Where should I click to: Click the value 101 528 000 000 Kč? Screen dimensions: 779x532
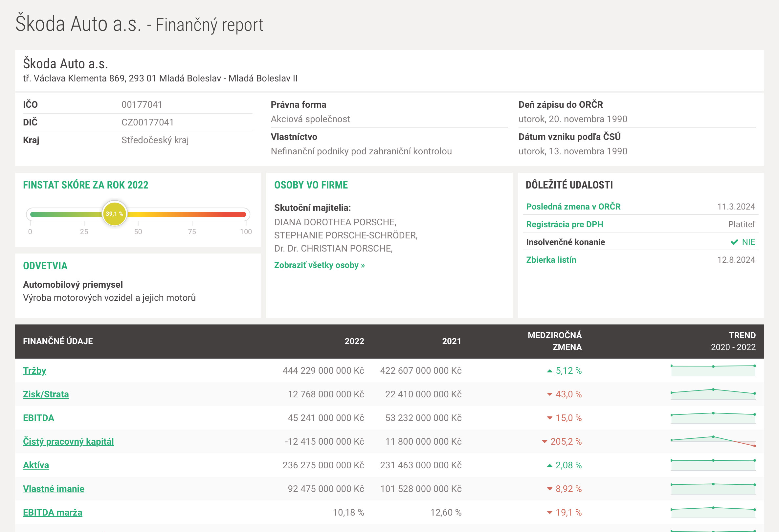(x=421, y=489)
